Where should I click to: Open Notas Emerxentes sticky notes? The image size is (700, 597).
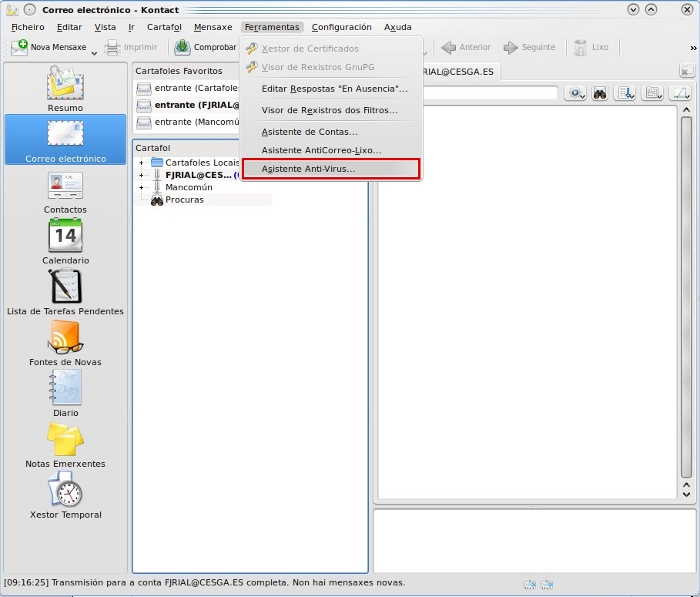(65, 445)
